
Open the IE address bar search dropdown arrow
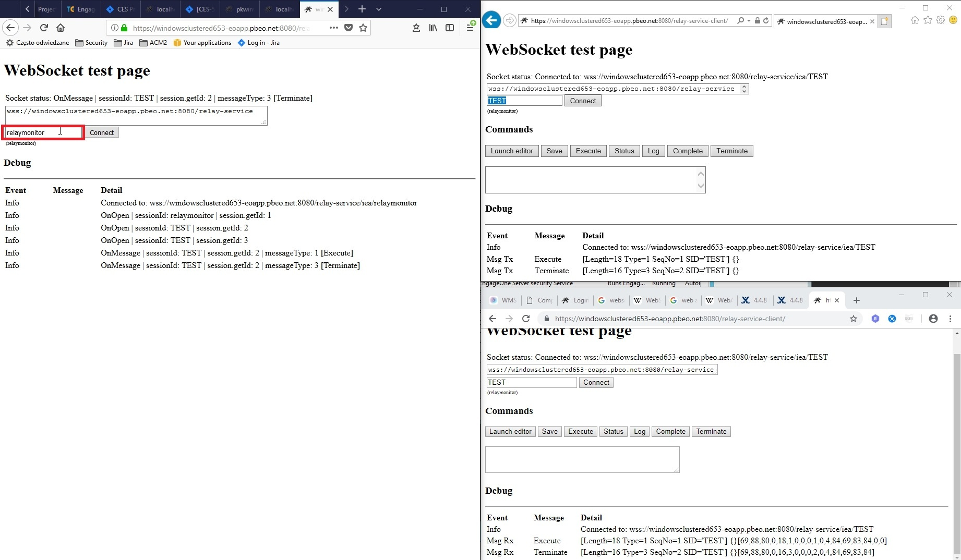[749, 21]
